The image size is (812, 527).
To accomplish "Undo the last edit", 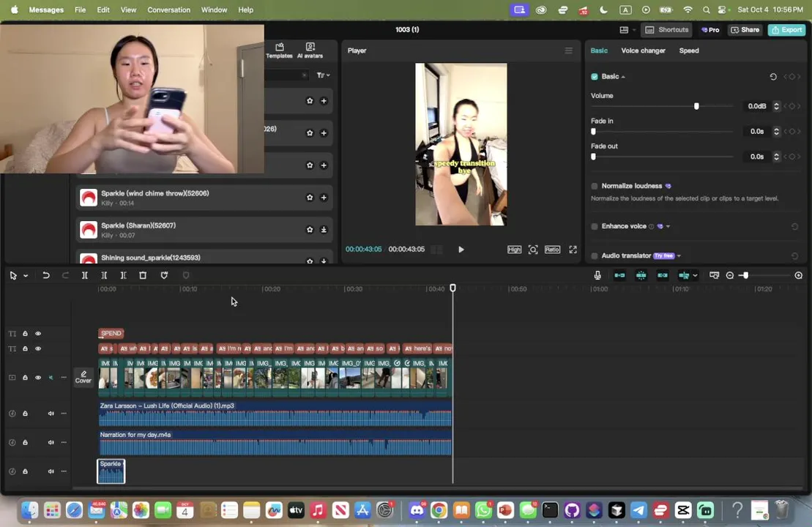I will click(46, 275).
